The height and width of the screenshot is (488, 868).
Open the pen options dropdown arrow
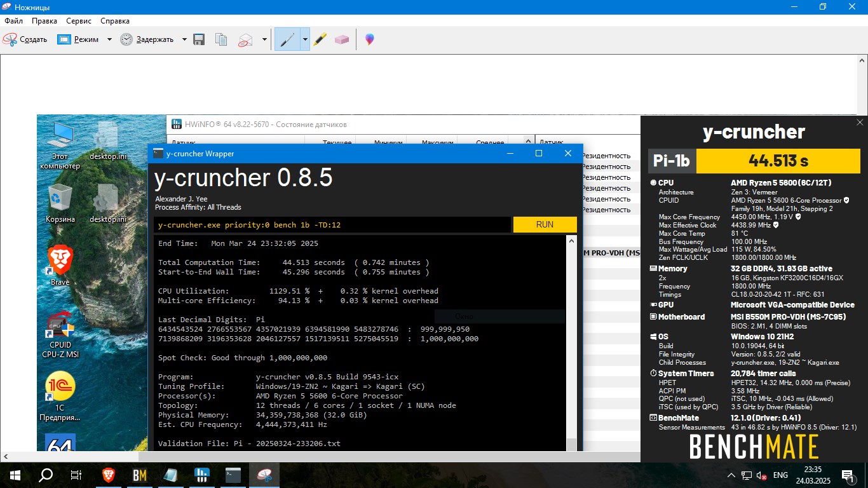[305, 39]
